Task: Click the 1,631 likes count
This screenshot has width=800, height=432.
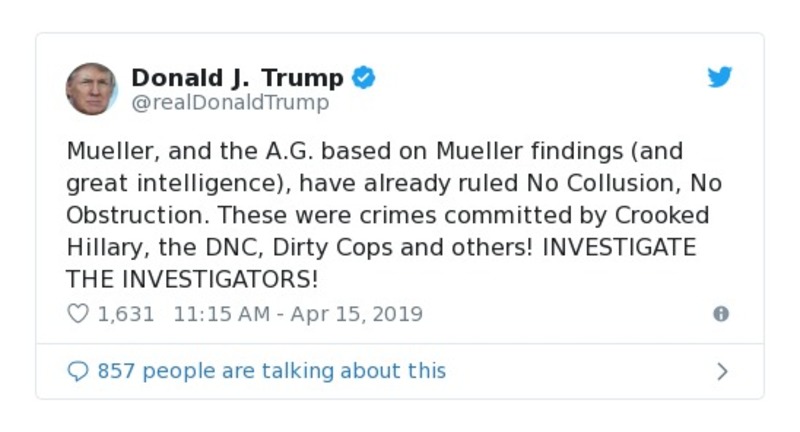Action: click(x=126, y=314)
